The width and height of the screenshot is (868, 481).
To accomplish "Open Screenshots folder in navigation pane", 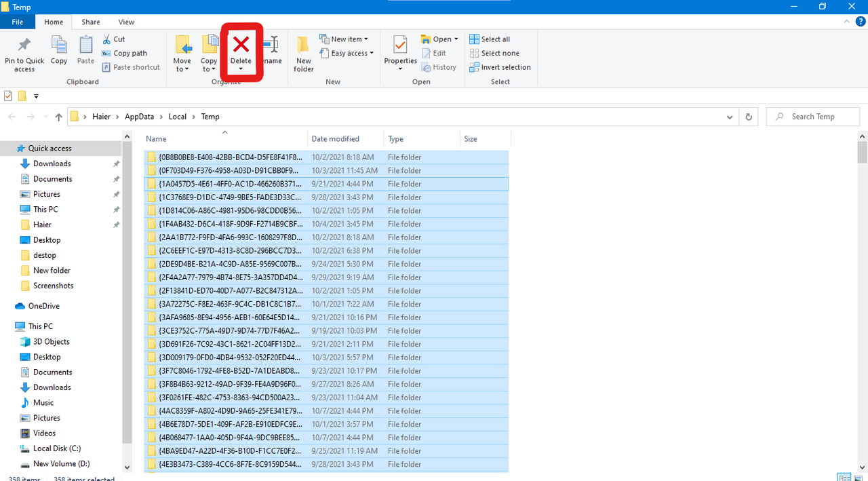I will (53, 286).
